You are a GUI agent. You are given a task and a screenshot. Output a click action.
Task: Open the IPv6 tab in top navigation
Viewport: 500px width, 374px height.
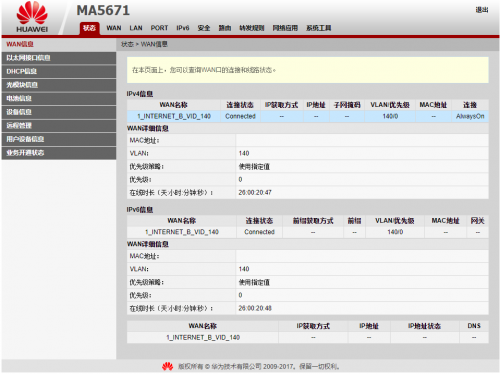(183, 28)
